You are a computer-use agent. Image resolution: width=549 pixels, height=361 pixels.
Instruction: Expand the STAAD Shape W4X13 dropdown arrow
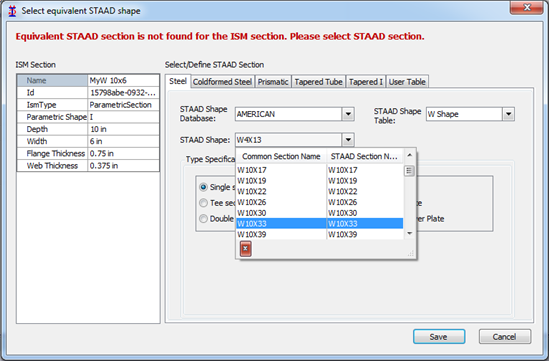click(348, 140)
